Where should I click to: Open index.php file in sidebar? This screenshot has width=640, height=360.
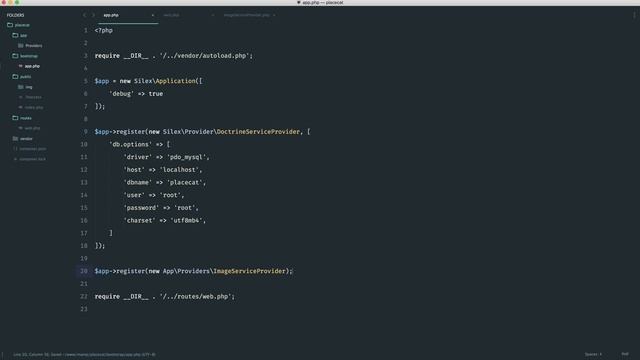[x=31, y=107]
